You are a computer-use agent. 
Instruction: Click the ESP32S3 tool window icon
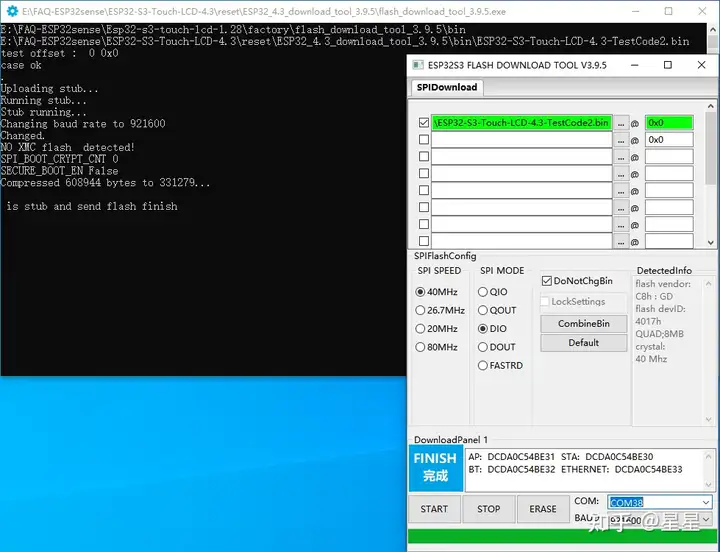coord(418,65)
